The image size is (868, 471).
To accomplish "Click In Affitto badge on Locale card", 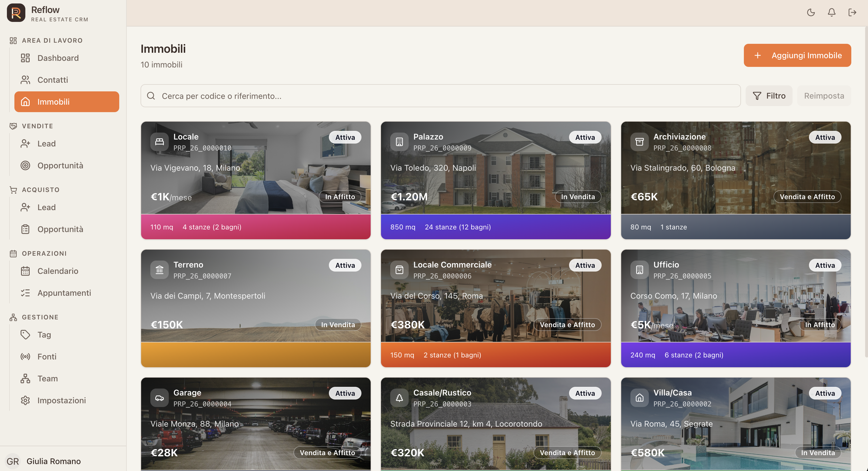I will (x=340, y=197).
